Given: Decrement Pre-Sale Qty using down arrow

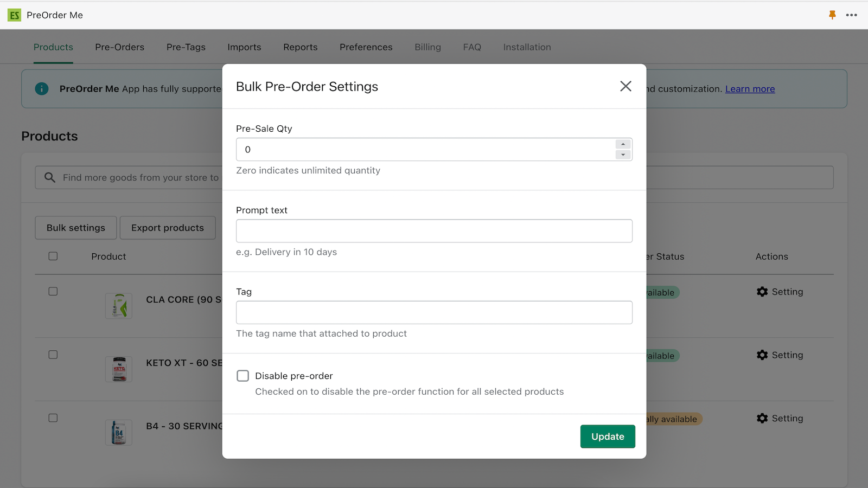Looking at the screenshot, I should click(x=622, y=155).
